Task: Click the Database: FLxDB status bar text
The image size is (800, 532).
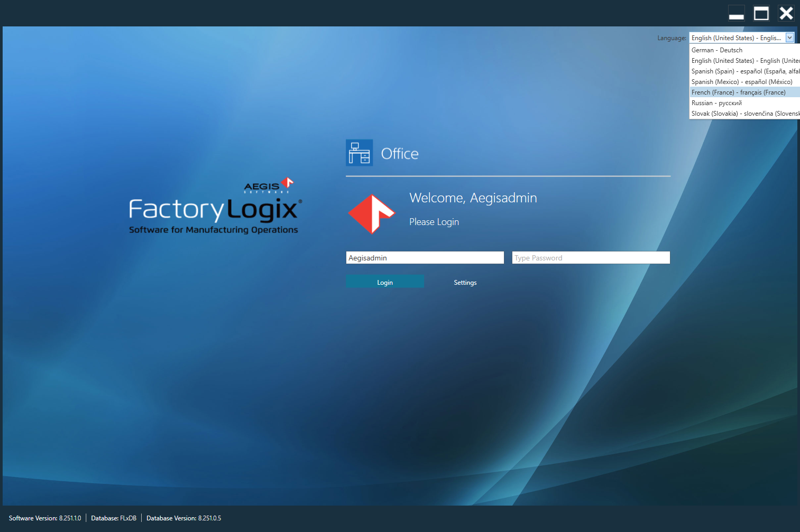Action: 113,518
